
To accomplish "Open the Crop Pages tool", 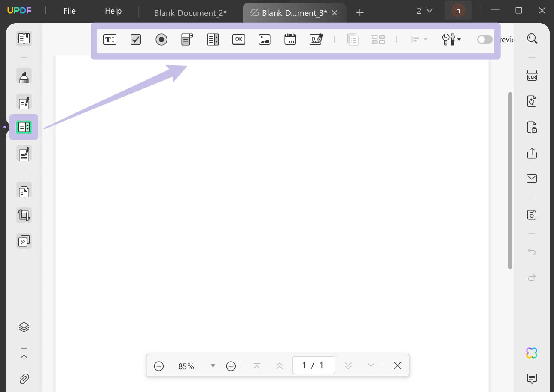I will click(x=24, y=215).
